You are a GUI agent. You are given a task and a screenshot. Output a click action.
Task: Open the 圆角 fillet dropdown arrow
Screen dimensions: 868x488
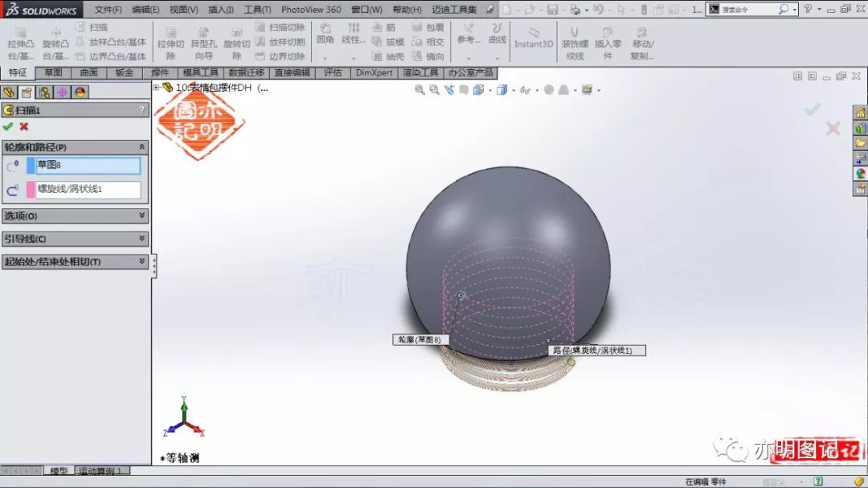point(325,58)
